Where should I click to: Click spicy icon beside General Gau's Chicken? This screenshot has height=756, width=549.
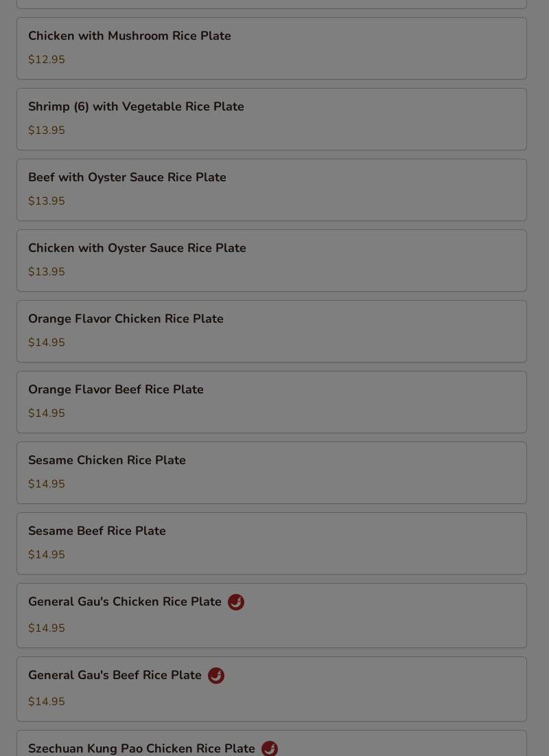point(235,602)
